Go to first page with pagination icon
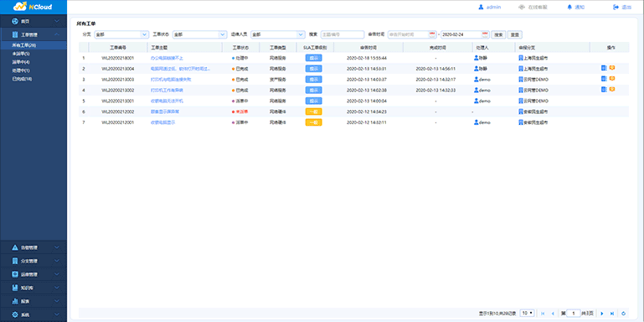Screen dimensions: 644x322 pyautogui.click(x=543, y=314)
